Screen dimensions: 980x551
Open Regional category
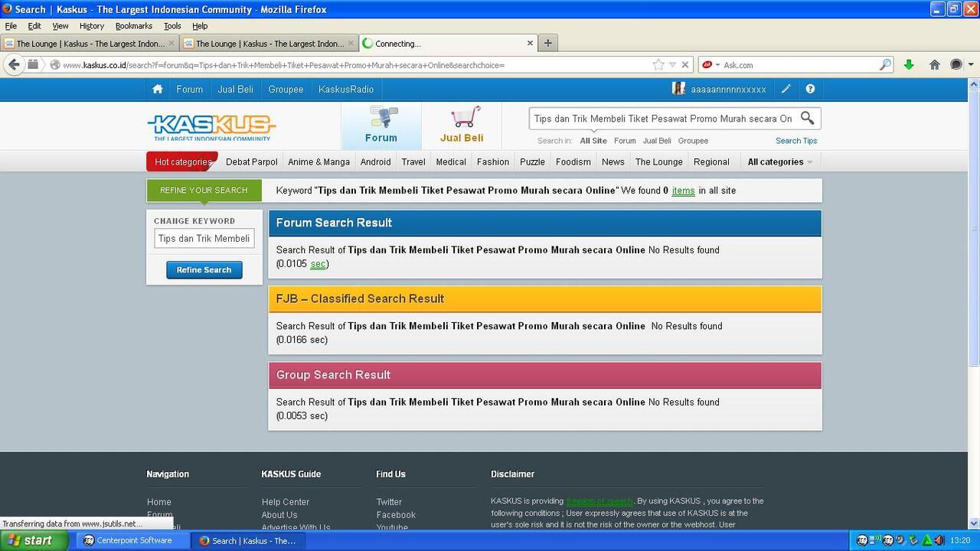click(x=711, y=161)
